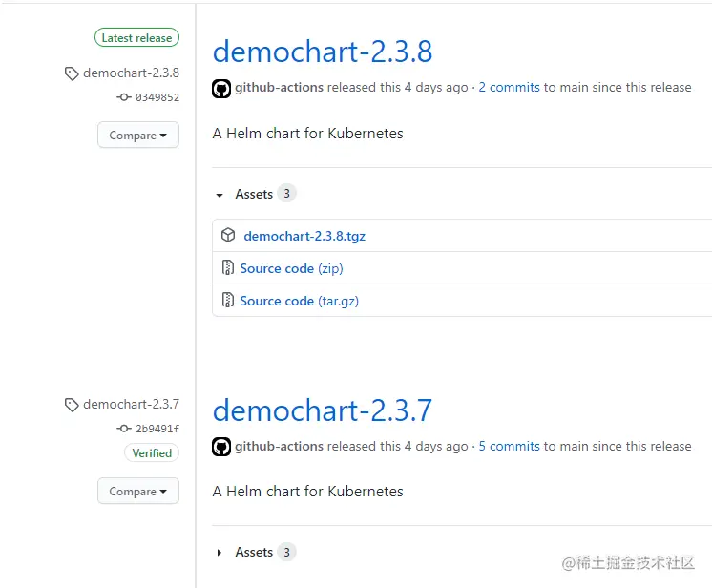Click the Latest release badge
This screenshot has width=712, height=588.
point(136,37)
